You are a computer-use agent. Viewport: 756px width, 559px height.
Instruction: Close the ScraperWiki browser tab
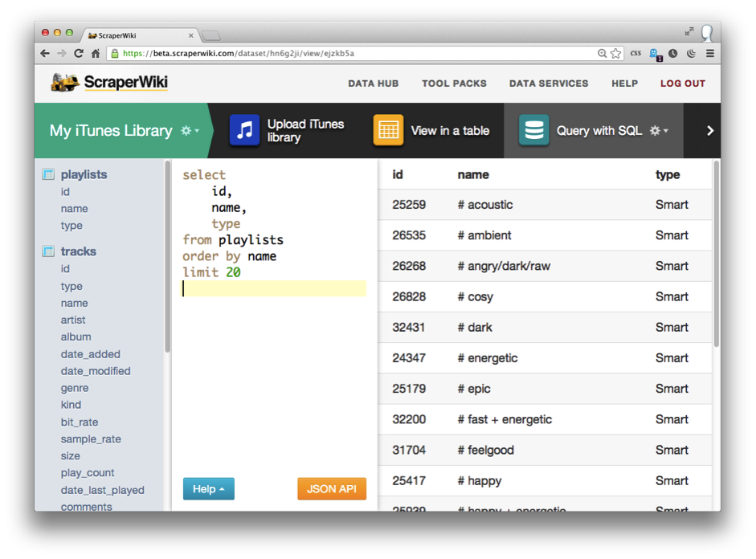coord(191,35)
